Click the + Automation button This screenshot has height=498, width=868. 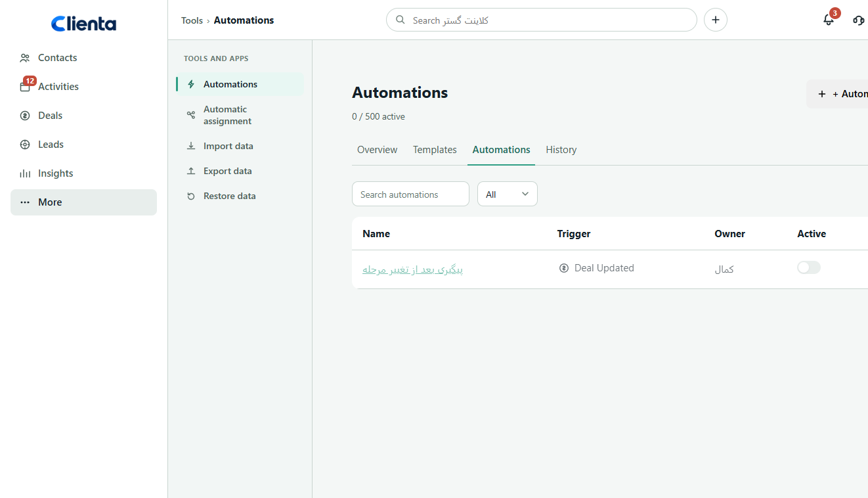click(838, 94)
